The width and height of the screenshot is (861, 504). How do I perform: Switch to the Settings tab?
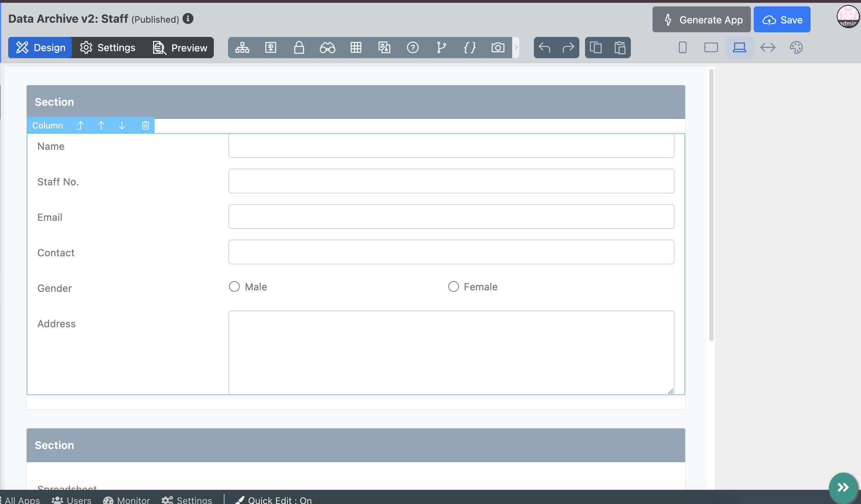[x=108, y=48]
